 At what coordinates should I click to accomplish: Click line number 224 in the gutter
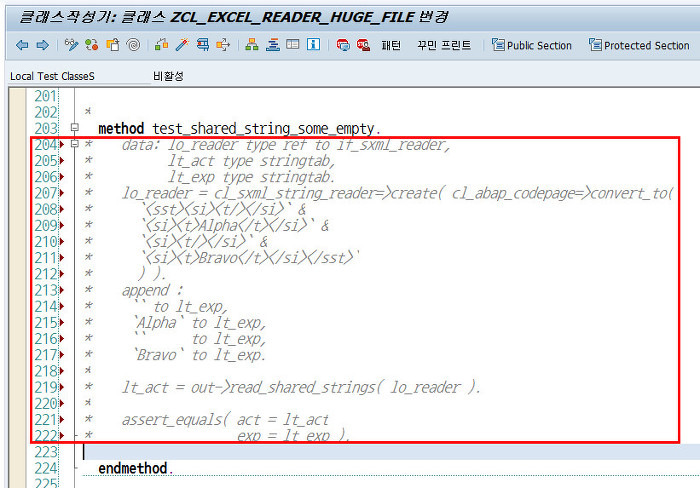click(x=46, y=468)
